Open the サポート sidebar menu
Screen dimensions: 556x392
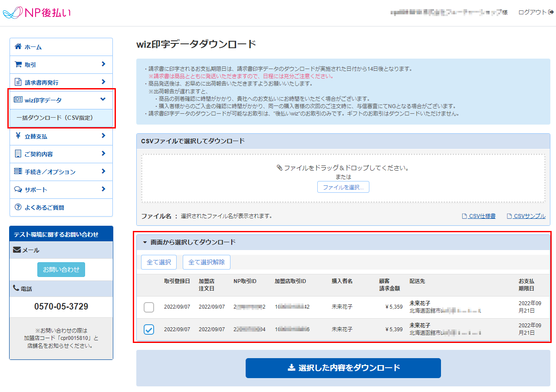point(61,190)
